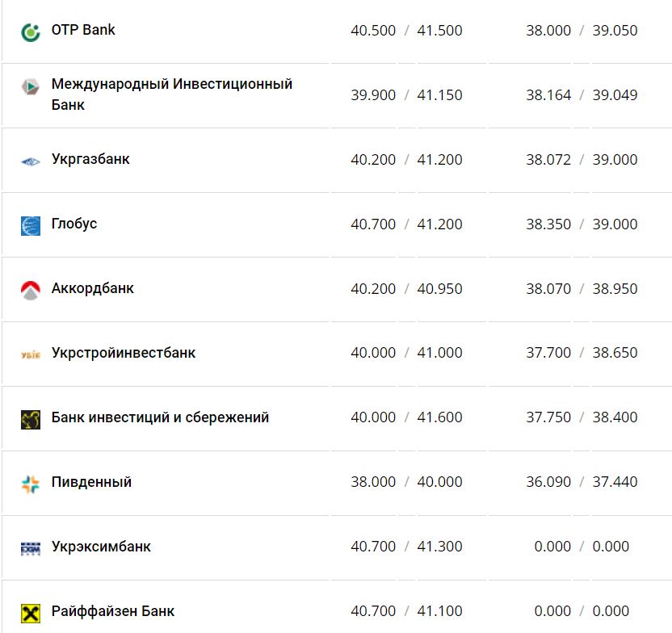Click the Аккордбанк red logo icon
This screenshot has height=633, width=672.
(31, 290)
